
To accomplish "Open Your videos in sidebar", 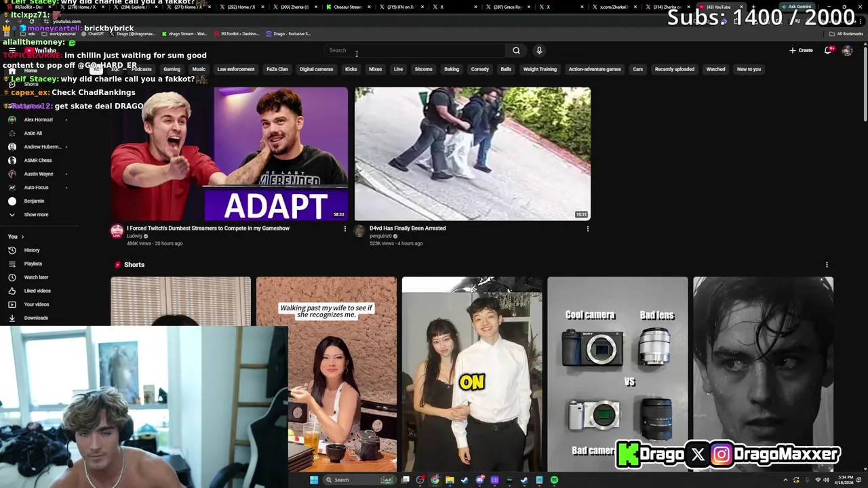I will [x=39, y=304].
